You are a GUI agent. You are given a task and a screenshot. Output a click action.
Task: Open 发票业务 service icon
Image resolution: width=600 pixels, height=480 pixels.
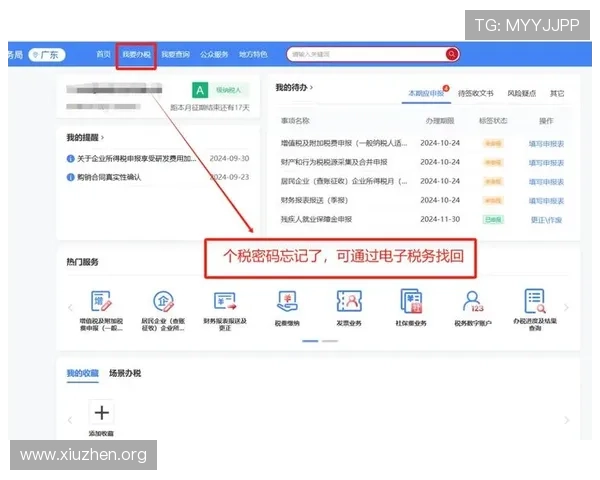(349, 301)
